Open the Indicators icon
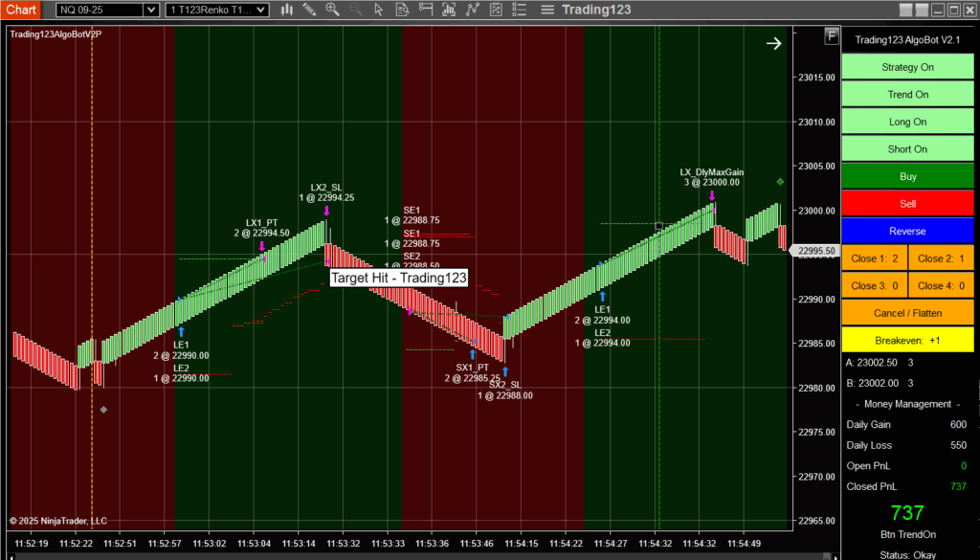Viewport: 980px width, 560px height. tap(473, 10)
